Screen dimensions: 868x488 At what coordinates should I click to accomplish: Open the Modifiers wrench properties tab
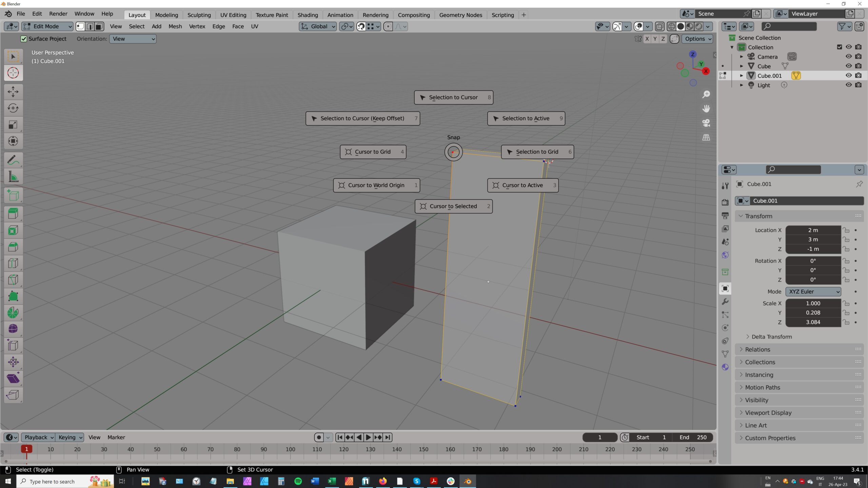pyautogui.click(x=725, y=302)
